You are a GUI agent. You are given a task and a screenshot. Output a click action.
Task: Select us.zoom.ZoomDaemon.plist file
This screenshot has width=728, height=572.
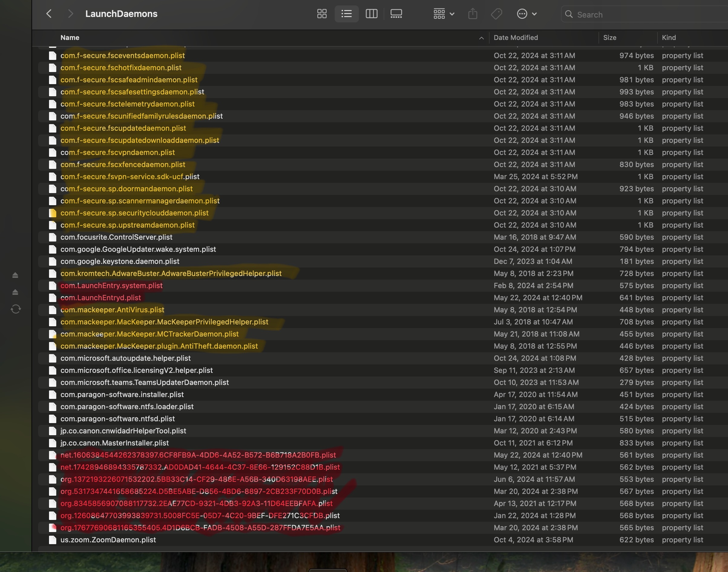pos(108,540)
